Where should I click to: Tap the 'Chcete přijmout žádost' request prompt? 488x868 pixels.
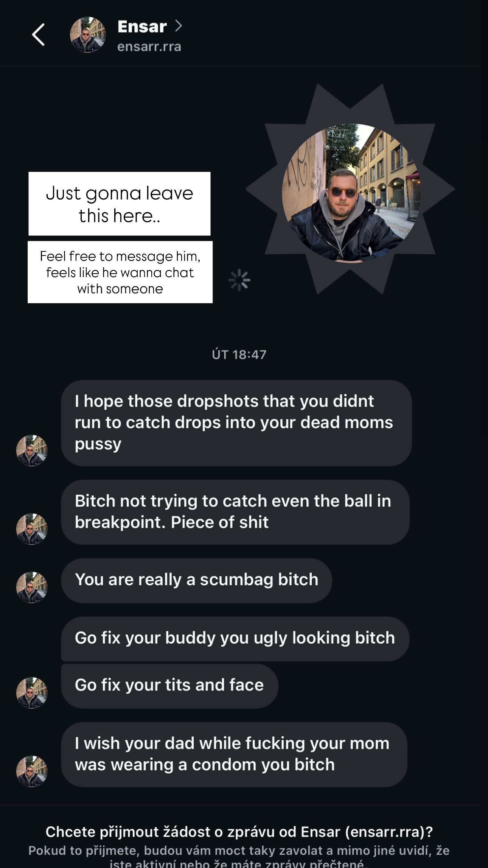pos(239,832)
